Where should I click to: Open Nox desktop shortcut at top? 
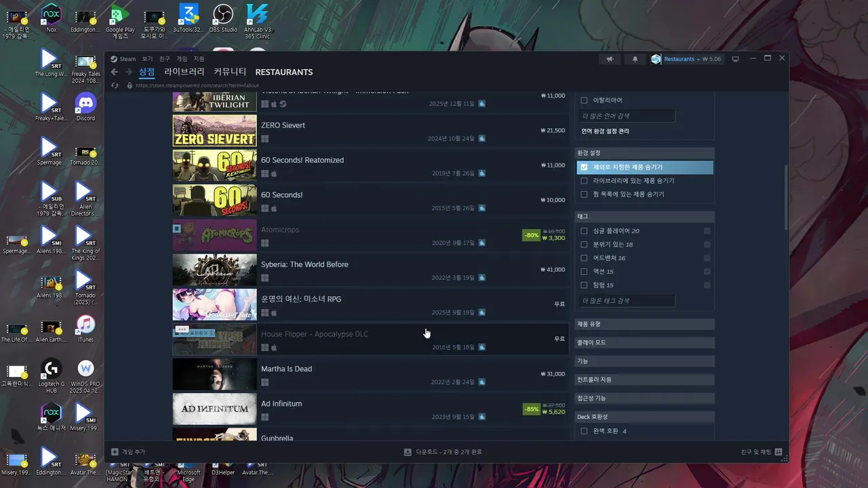pos(52,18)
